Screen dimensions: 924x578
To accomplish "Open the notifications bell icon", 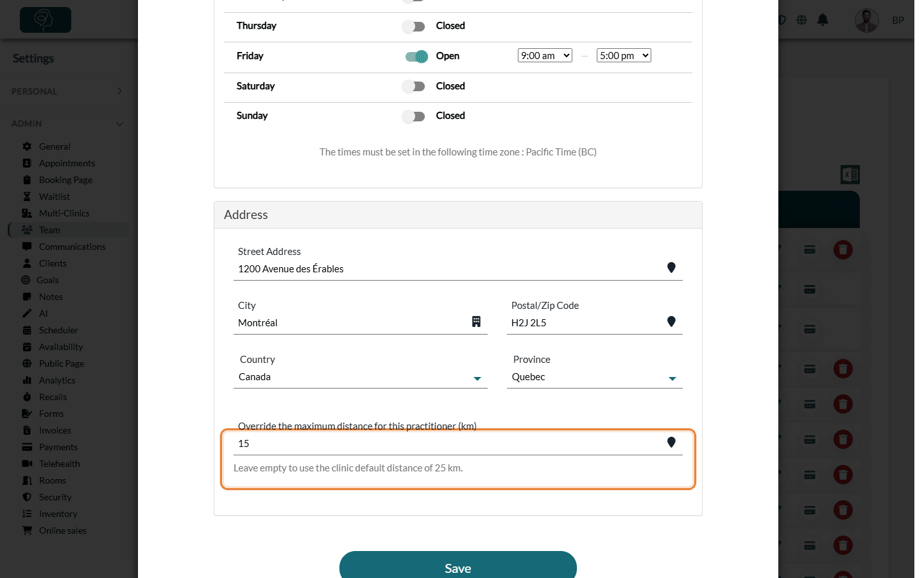I will point(823,20).
